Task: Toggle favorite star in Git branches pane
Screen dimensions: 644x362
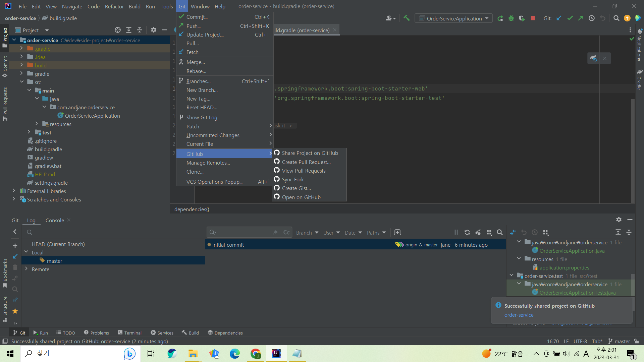Action: pos(15,311)
